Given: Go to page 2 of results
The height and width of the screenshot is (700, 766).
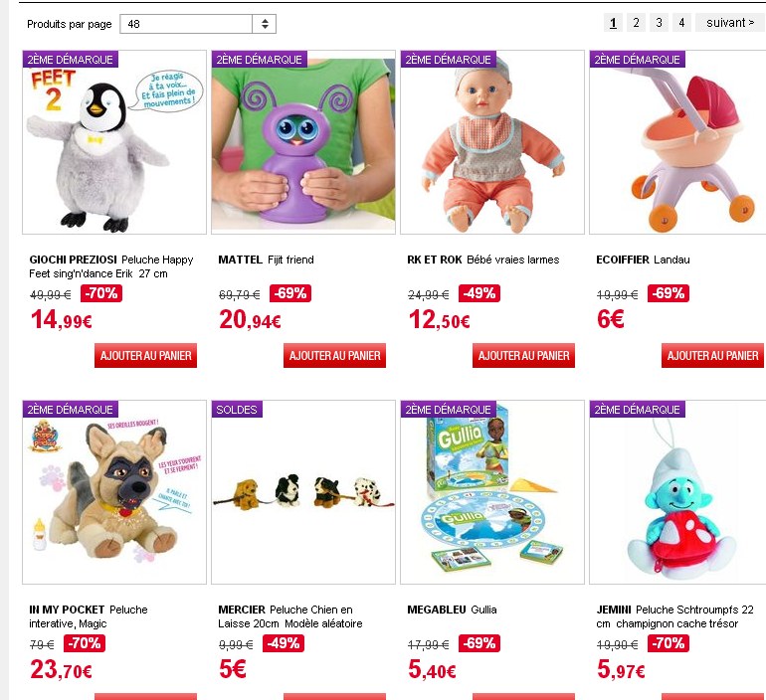Looking at the screenshot, I should point(636,23).
